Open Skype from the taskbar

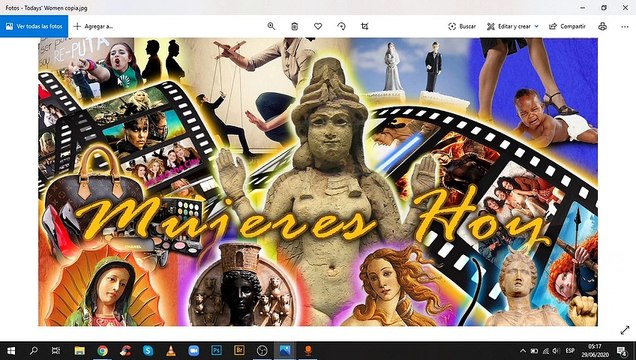148,351
